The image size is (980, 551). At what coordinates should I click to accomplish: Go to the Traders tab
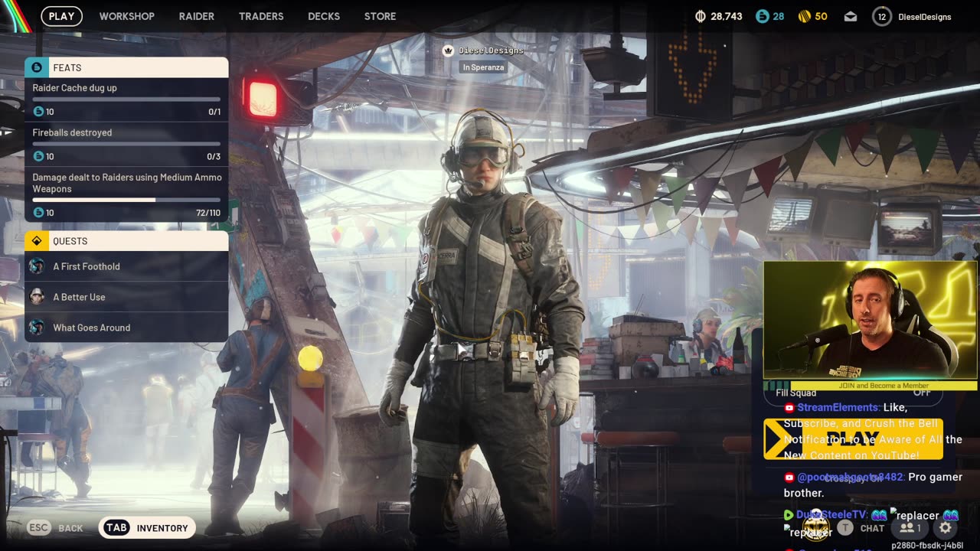pos(261,16)
